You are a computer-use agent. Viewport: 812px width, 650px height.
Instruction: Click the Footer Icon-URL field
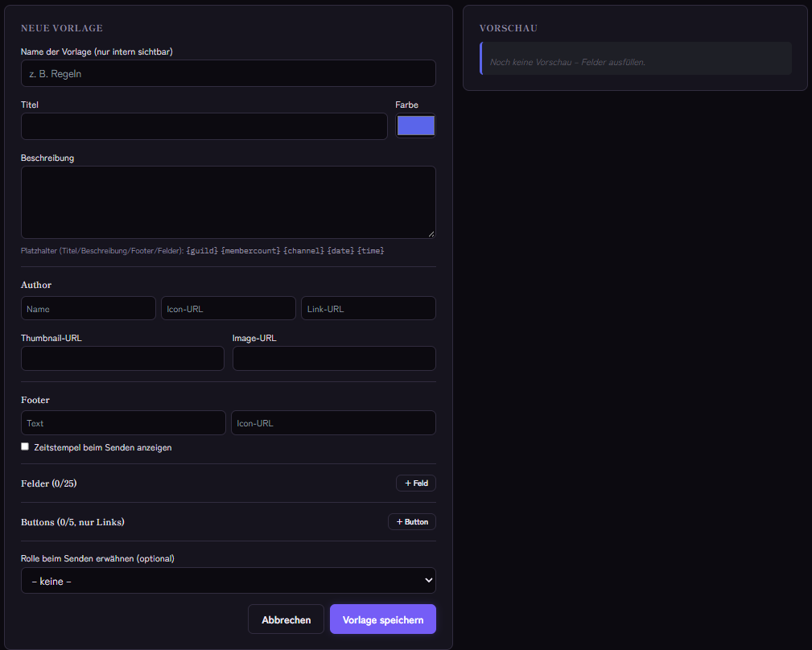(x=333, y=423)
